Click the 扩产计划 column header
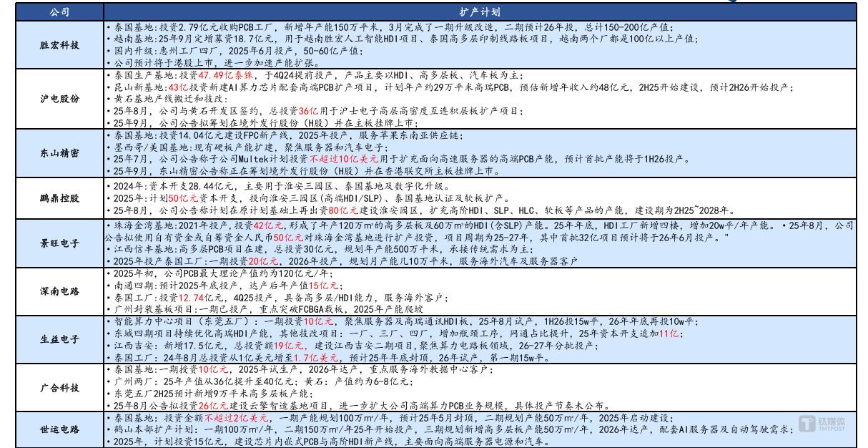868x448 pixels. coord(479,12)
